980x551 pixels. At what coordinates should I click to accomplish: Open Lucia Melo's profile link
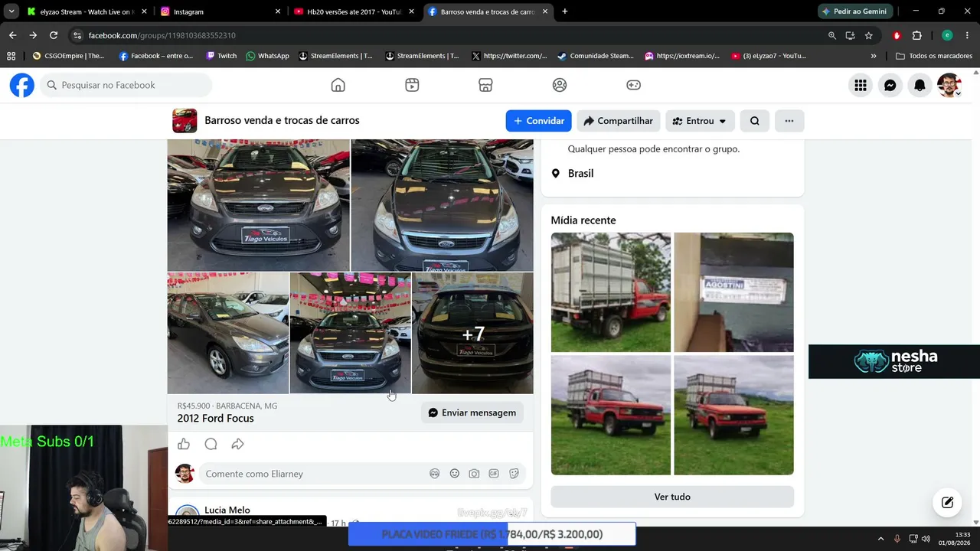(x=227, y=510)
